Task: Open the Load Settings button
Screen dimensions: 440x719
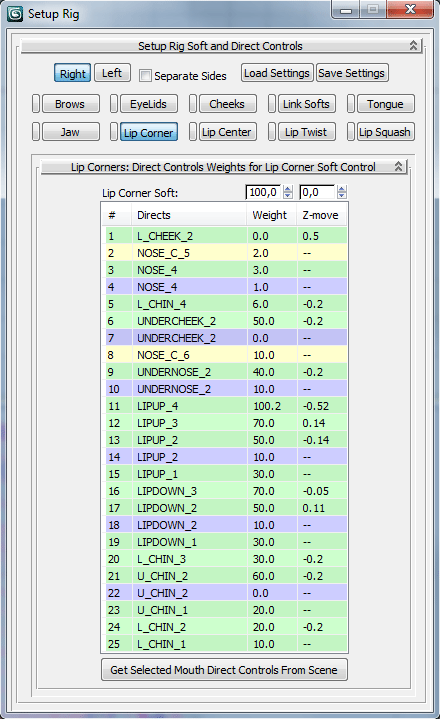Action: pos(277,73)
